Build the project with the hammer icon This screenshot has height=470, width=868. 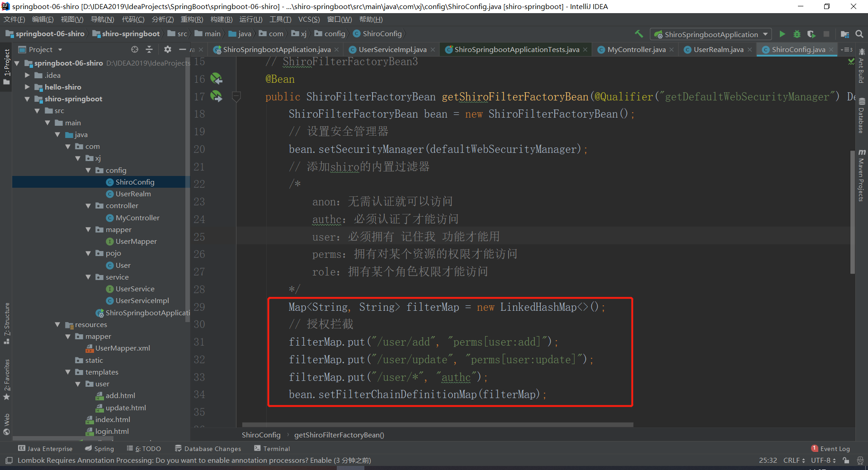point(639,34)
